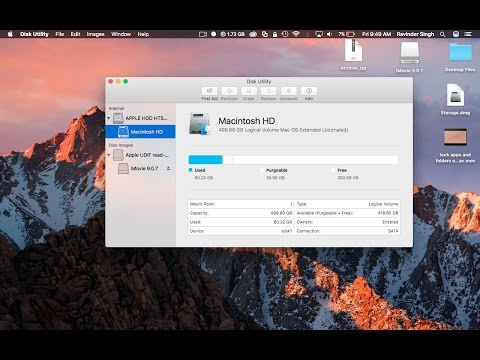This screenshot has height=360, width=480.
Task: Click the Used 80.22 GB table row
Action: 241,222
